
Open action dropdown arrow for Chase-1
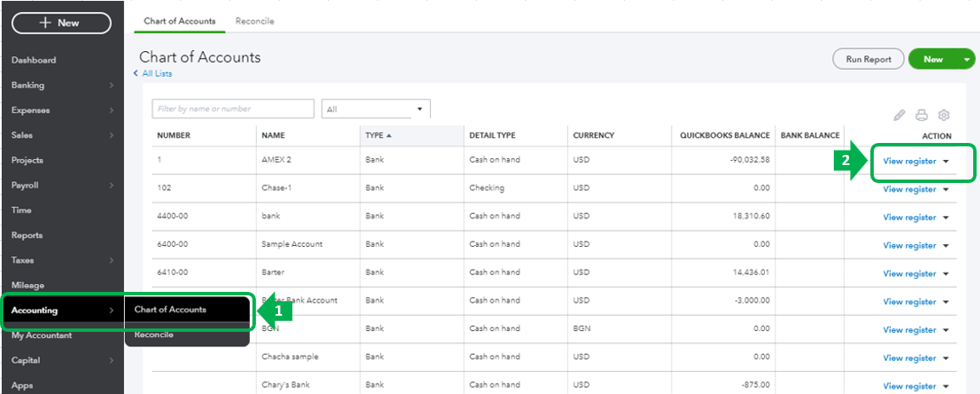(946, 190)
